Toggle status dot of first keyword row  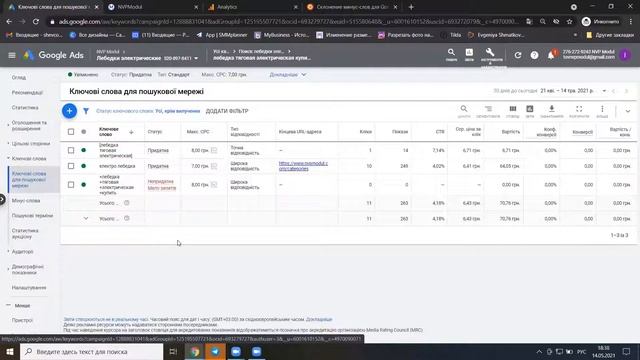coord(84,150)
